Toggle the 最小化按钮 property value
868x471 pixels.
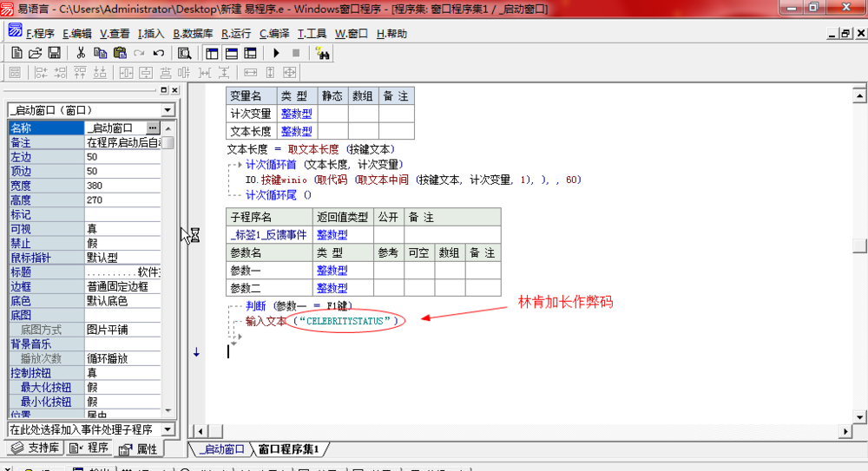click(122, 402)
